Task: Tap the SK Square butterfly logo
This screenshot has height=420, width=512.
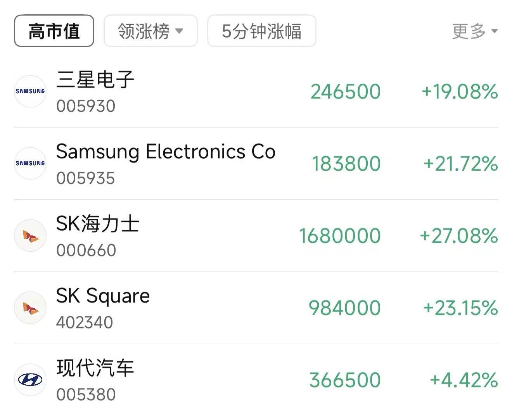Action: click(x=30, y=308)
